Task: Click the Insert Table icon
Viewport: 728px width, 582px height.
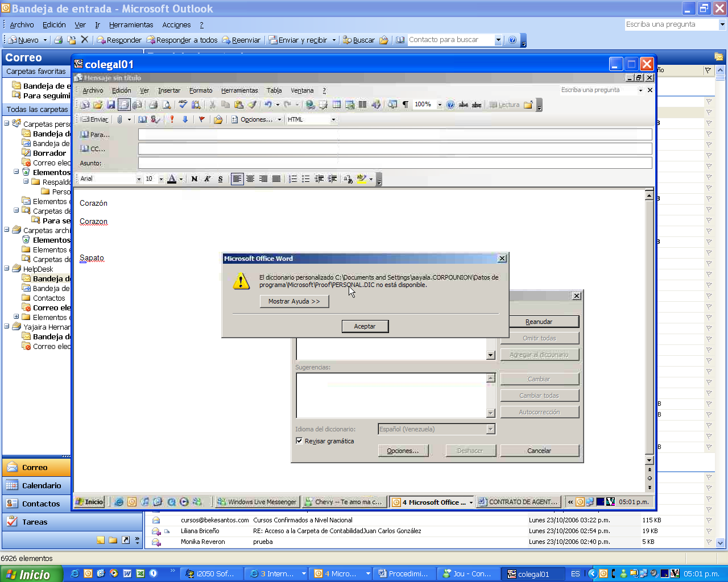Action: tap(337, 105)
